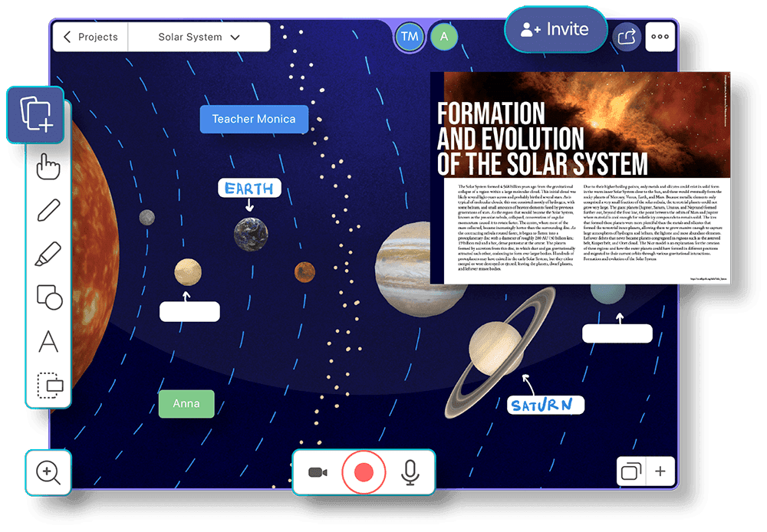Select the hand pointer tool

coord(48,167)
